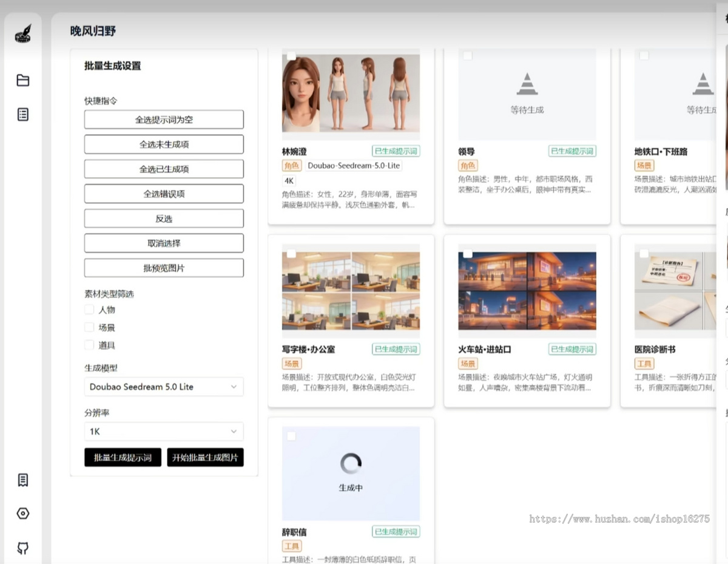728x564 pixels.
Task: Click the 取消选择 button
Action: pyautogui.click(x=164, y=243)
